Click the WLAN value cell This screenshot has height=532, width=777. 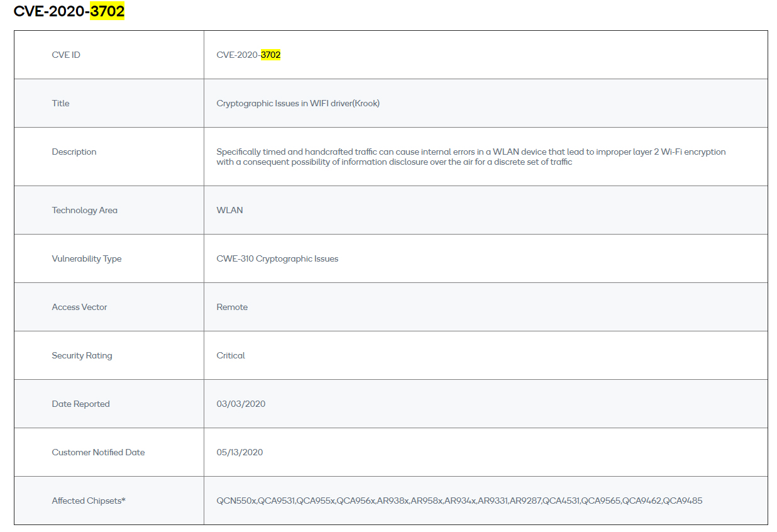click(x=229, y=210)
